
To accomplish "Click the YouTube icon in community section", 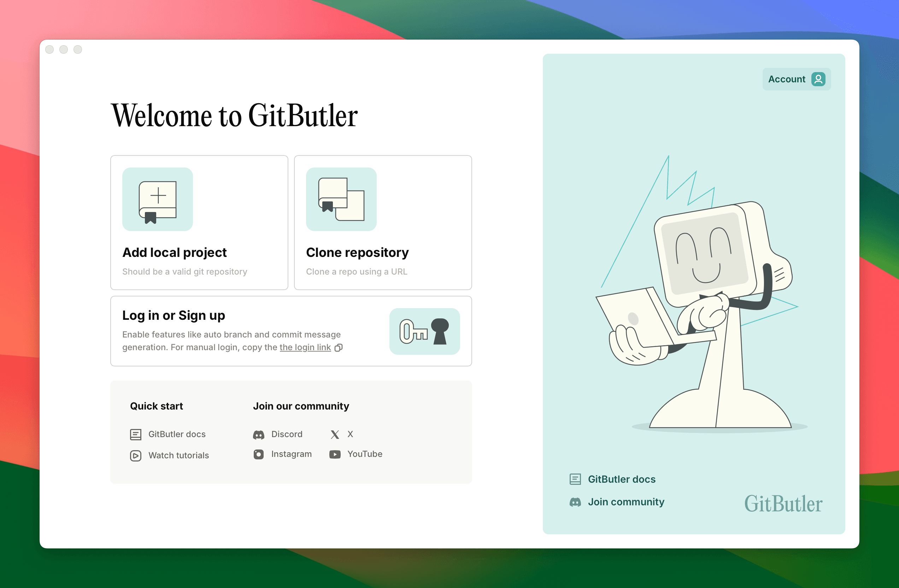I will [335, 453].
